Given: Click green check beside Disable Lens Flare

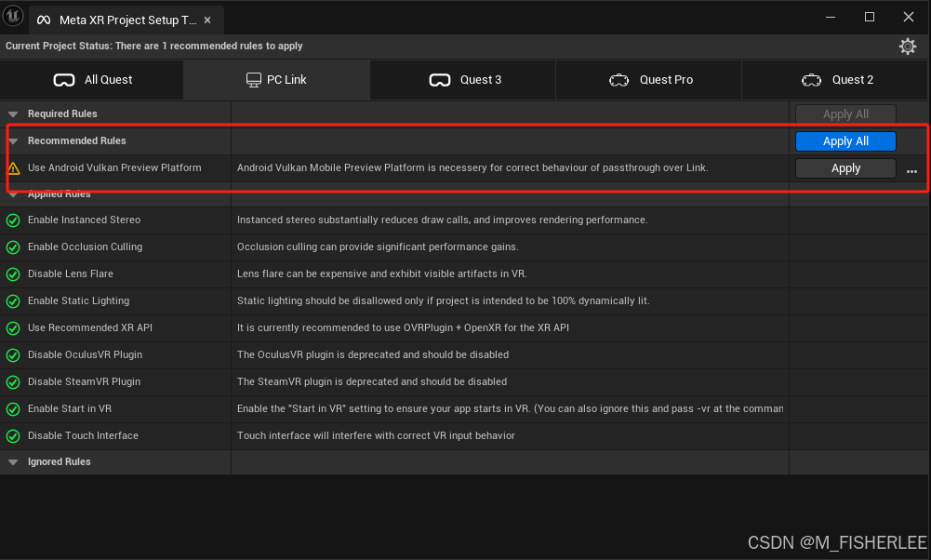Looking at the screenshot, I should [13, 274].
